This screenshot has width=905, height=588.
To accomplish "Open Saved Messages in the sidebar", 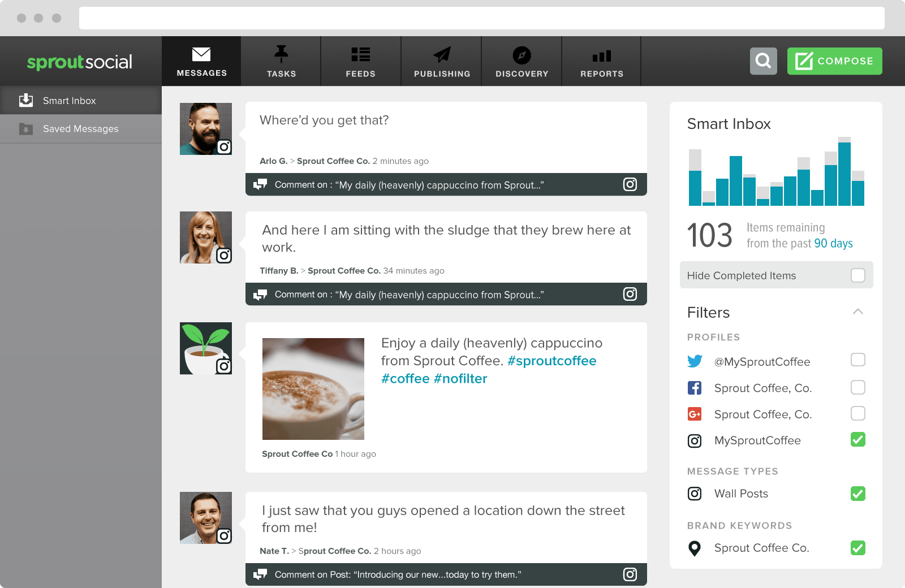I will click(81, 129).
